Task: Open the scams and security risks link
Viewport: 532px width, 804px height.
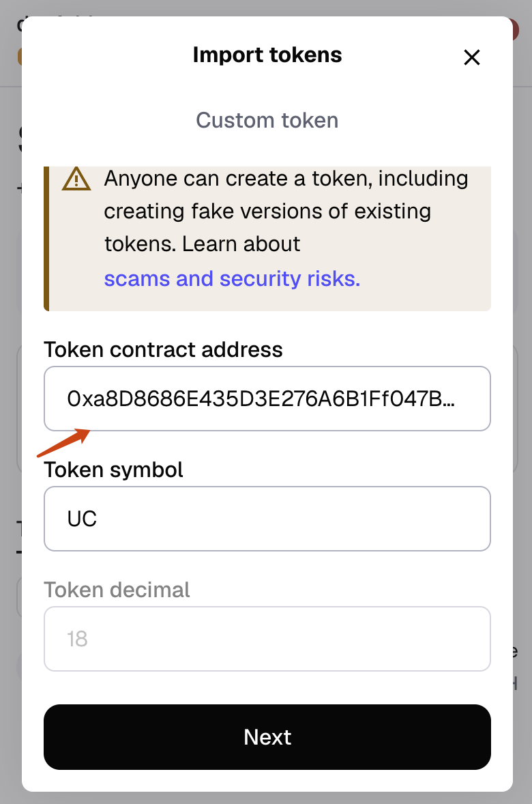Action: (x=231, y=278)
